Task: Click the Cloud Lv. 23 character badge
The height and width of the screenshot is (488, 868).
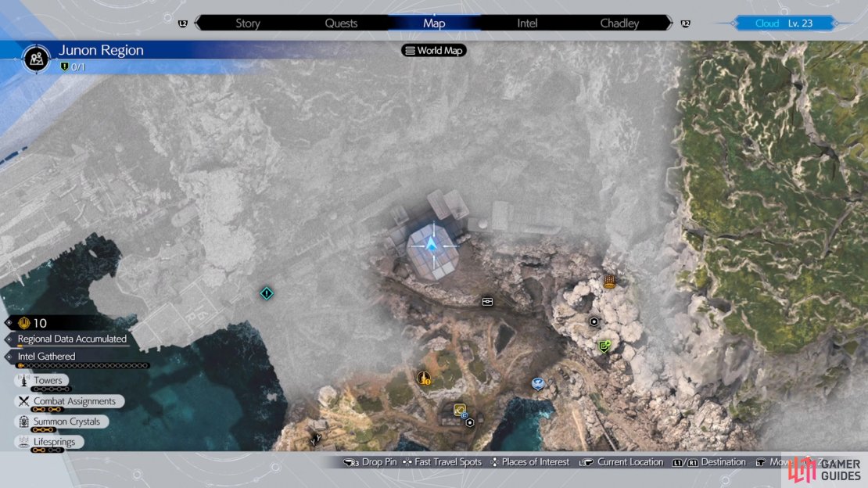Action: pos(784,23)
